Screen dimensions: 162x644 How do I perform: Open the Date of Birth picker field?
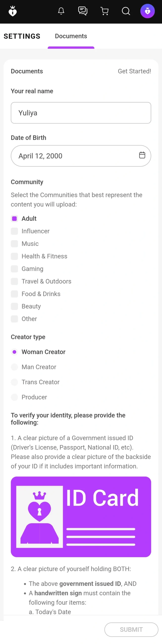click(x=76, y=156)
